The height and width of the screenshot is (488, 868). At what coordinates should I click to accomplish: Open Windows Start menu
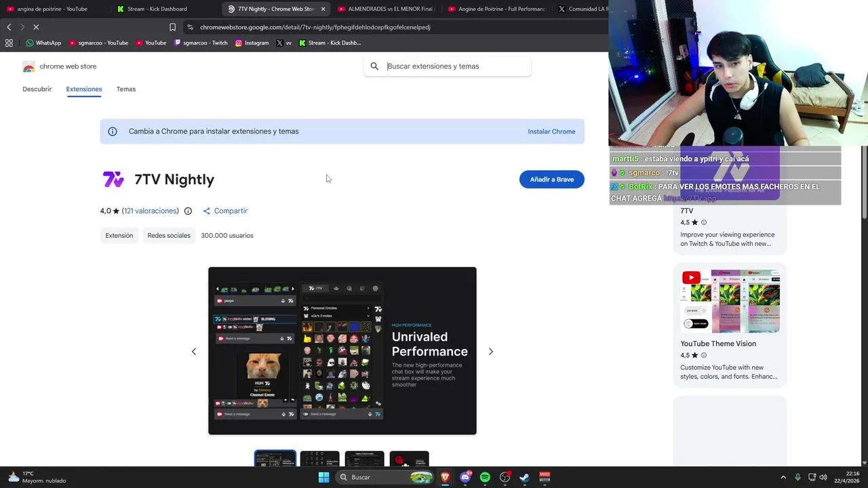(323, 477)
